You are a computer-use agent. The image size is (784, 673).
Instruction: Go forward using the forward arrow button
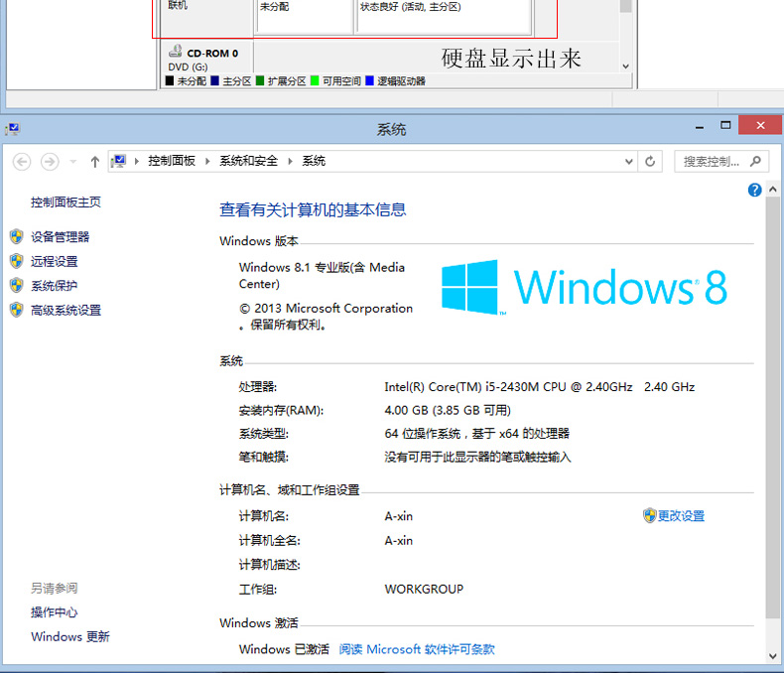pyautogui.click(x=50, y=162)
